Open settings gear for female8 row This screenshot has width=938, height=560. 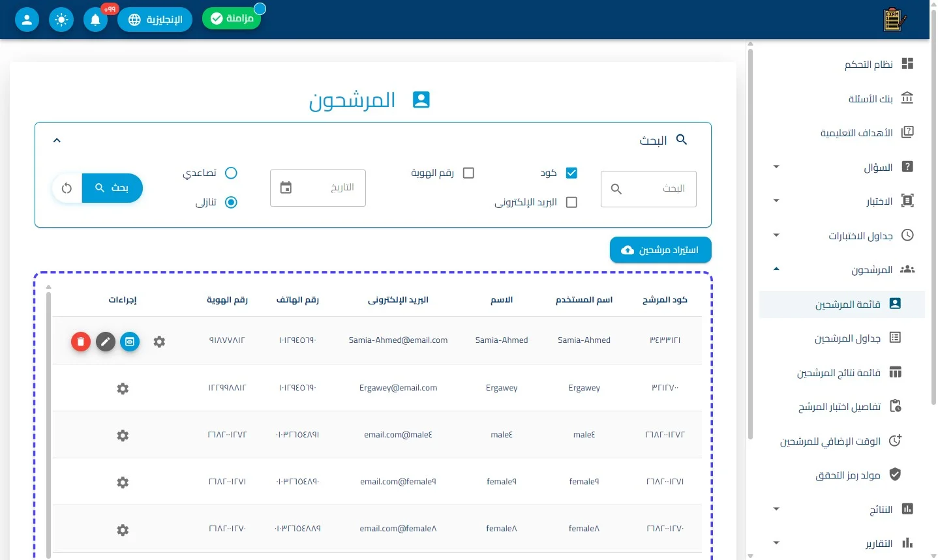(x=123, y=530)
